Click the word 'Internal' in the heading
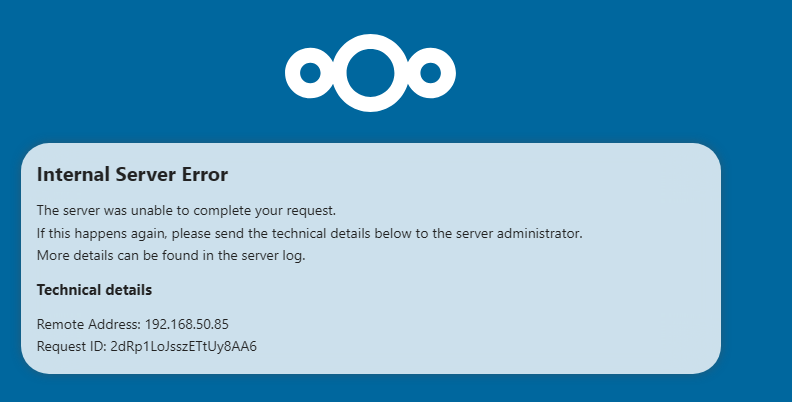 (73, 175)
